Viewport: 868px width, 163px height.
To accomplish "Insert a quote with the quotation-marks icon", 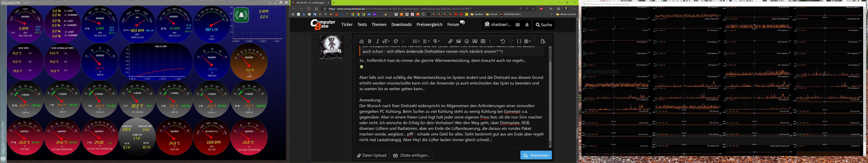I will coord(475,41).
